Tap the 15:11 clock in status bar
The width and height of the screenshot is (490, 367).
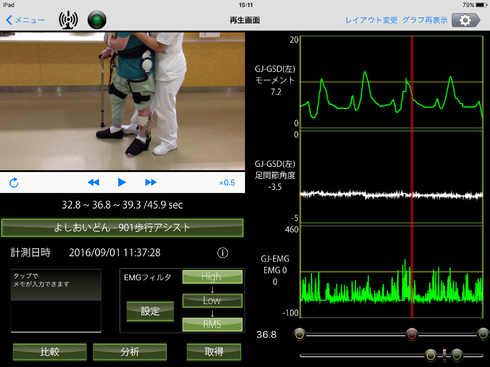click(x=246, y=5)
